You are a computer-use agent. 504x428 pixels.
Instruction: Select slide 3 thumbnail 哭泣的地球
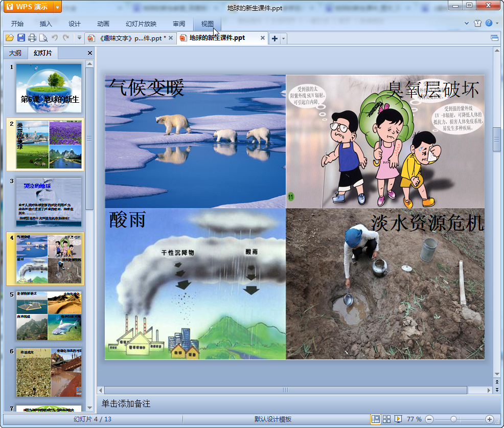tap(49, 202)
